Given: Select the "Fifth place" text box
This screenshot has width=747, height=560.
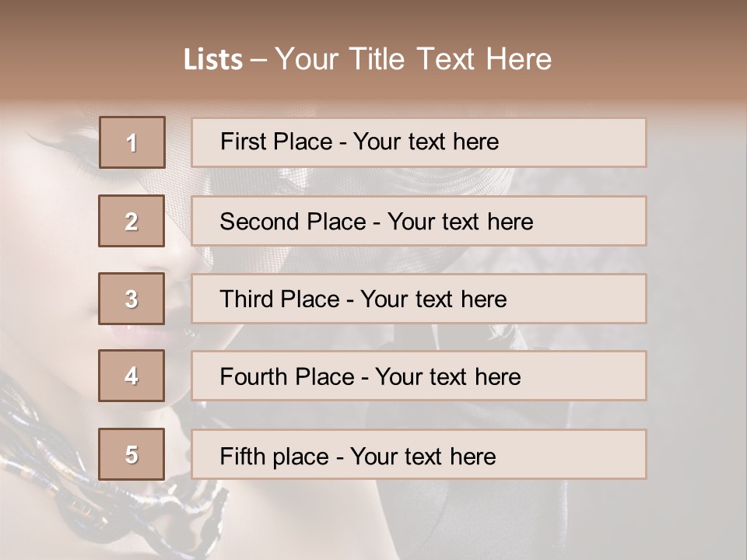Looking at the screenshot, I should (419, 455).
